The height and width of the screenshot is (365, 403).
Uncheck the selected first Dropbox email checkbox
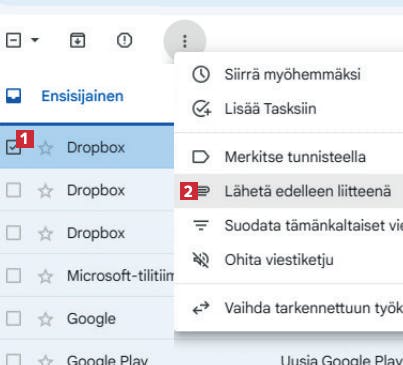(14, 147)
